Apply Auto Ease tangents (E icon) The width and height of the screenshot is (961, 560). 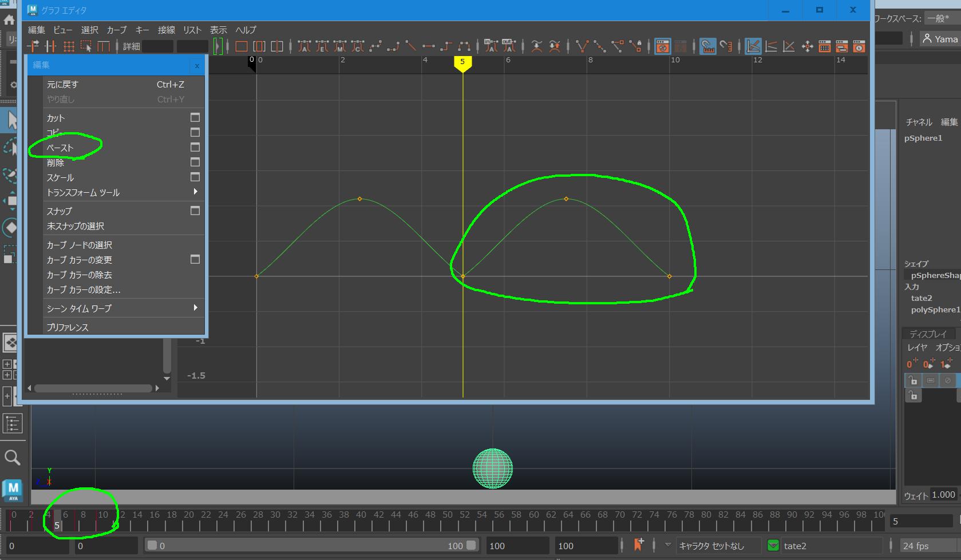322,46
